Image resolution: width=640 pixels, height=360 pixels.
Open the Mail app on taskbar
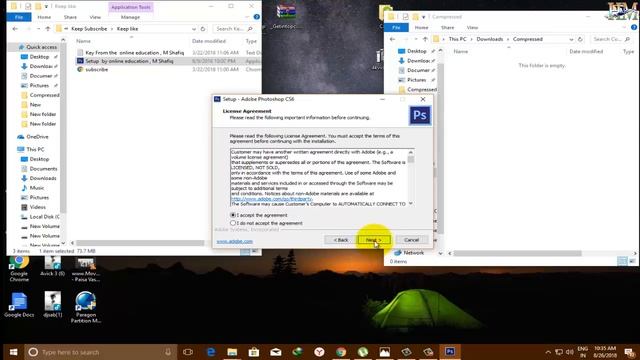(276, 352)
